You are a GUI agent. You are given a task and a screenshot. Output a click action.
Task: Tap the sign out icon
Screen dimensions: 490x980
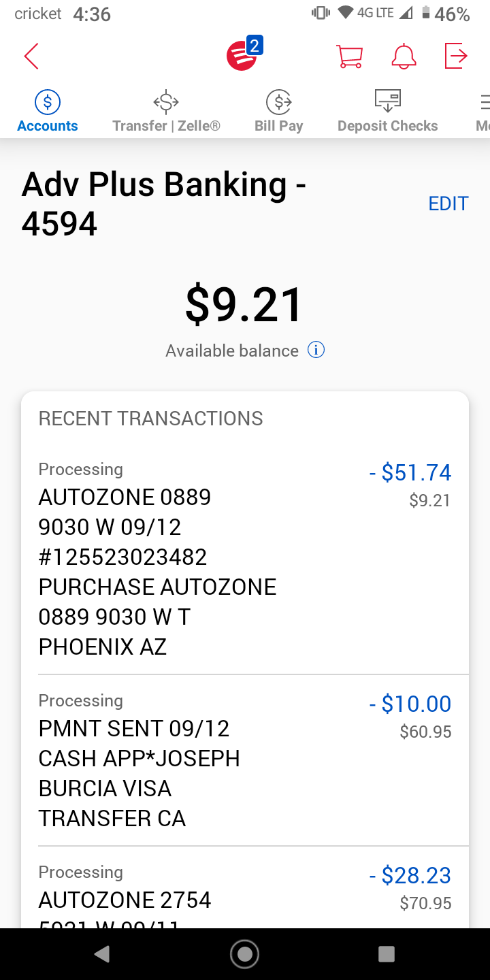click(x=456, y=56)
